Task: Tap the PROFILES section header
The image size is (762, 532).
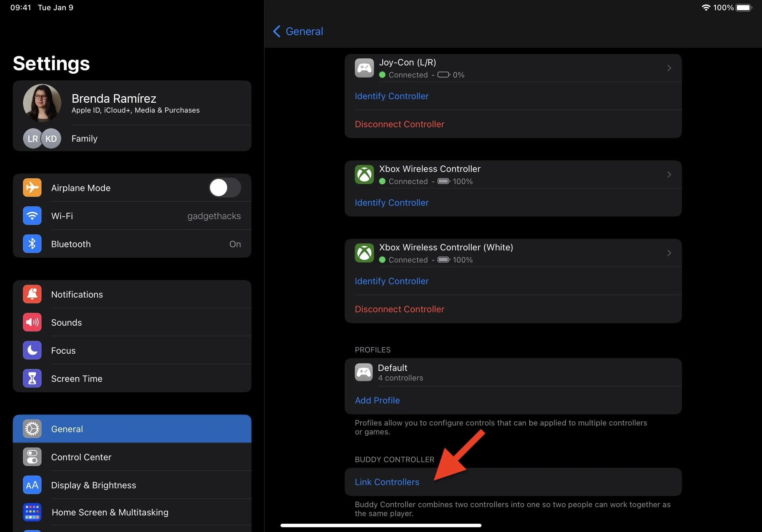Action: point(372,350)
